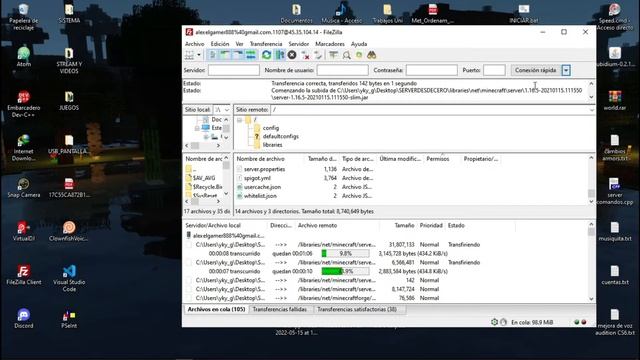Toggle the message log display
The height and width of the screenshot is (360, 640).
pyautogui.click(x=213, y=55)
